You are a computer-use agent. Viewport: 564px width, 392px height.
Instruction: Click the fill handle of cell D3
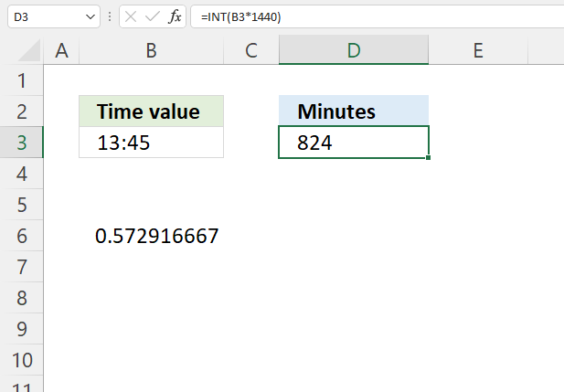pos(428,157)
